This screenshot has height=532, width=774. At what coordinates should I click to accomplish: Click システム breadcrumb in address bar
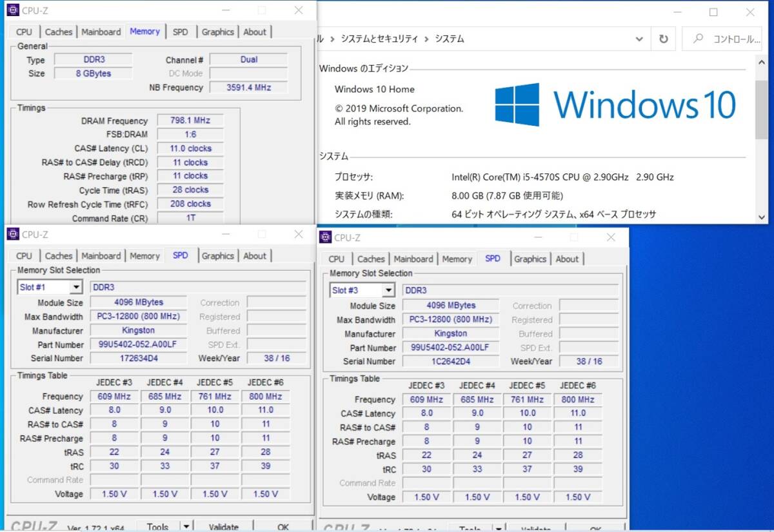pyautogui.click(x=450, y=39)
